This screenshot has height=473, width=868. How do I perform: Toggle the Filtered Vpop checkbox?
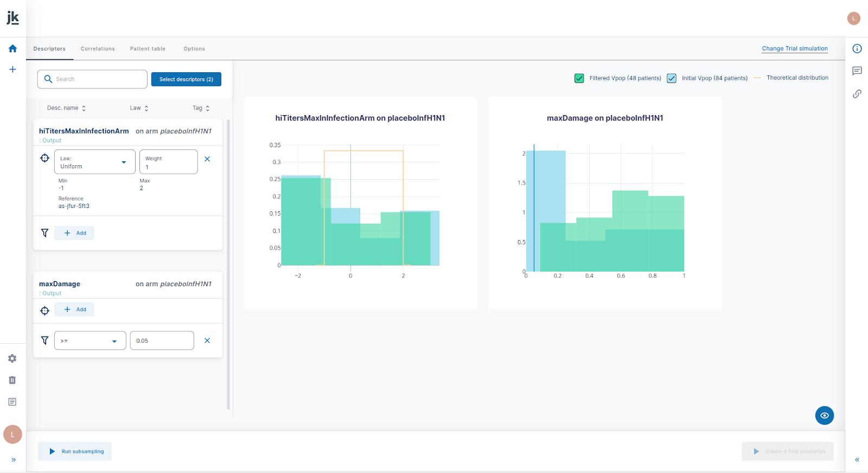click(579, 78)
